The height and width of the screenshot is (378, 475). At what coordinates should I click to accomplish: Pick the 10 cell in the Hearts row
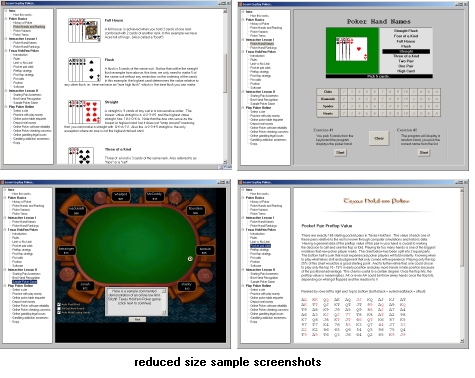(x=406, y=114)
